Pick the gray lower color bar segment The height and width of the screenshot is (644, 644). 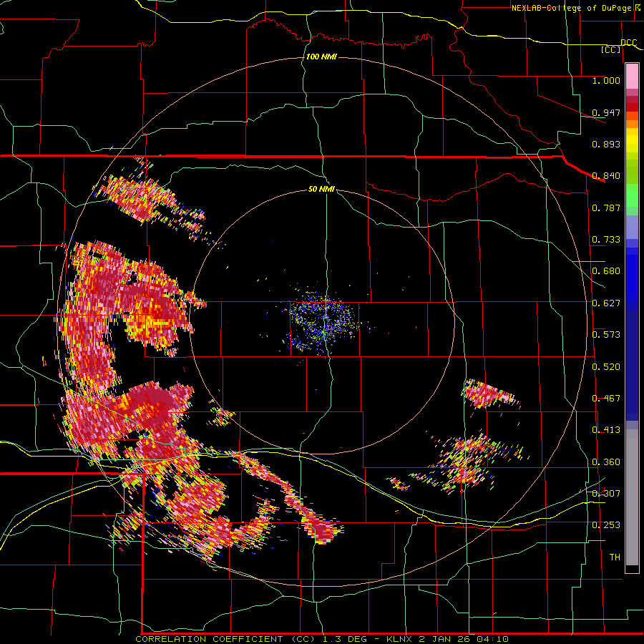coord(632,497)
